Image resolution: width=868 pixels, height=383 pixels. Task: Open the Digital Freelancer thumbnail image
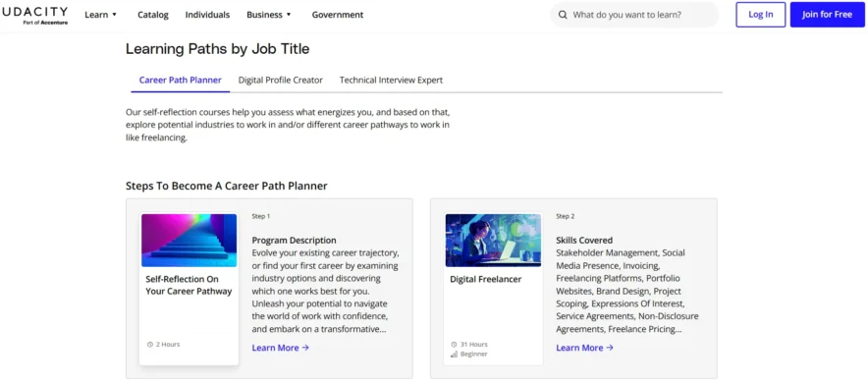[493, 241]
